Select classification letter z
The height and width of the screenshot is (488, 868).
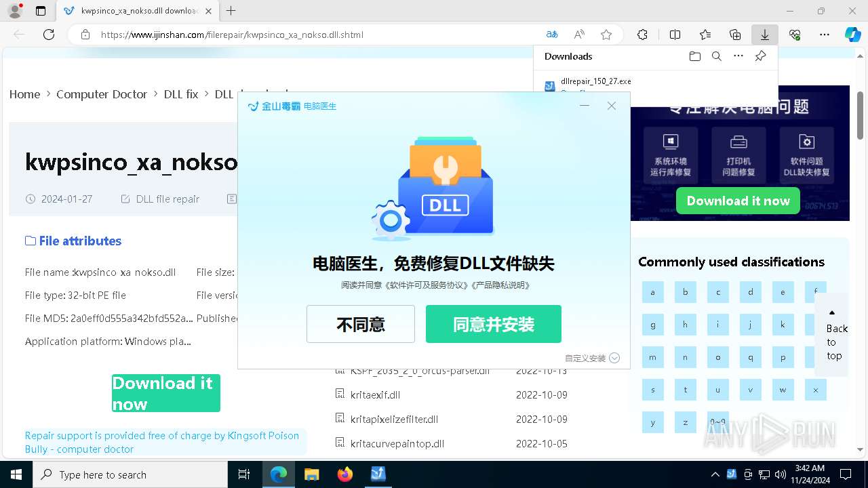tap(686, 422)
